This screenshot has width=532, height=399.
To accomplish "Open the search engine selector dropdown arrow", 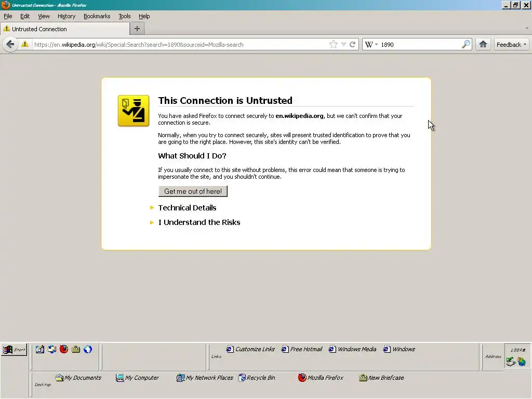I will pyautogui.click(x=376, y=45).
